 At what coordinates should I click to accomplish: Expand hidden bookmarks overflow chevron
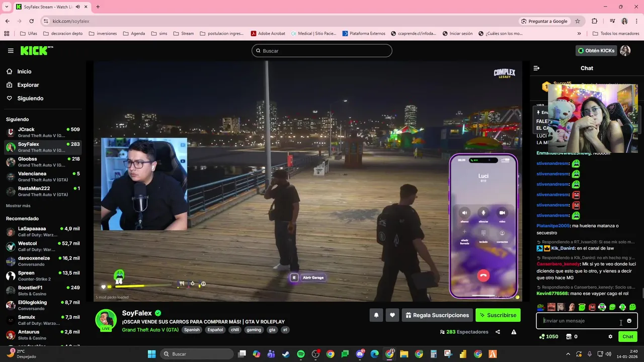point(579,34)
